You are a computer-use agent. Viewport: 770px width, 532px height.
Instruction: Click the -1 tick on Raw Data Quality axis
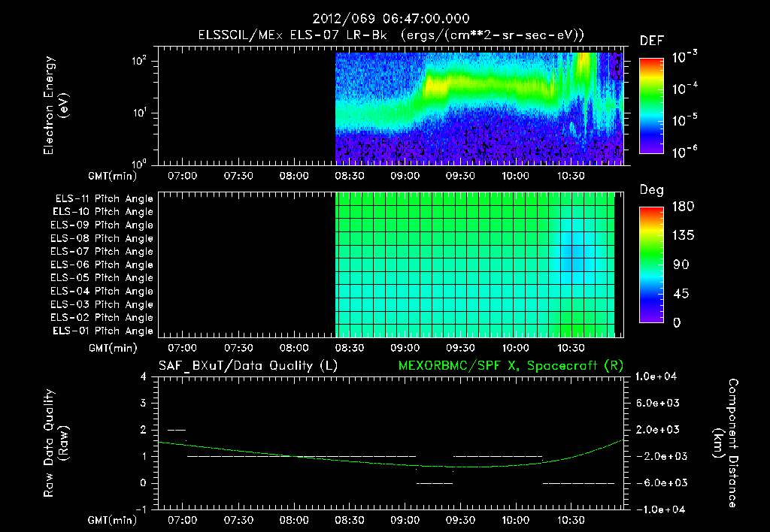141,509
